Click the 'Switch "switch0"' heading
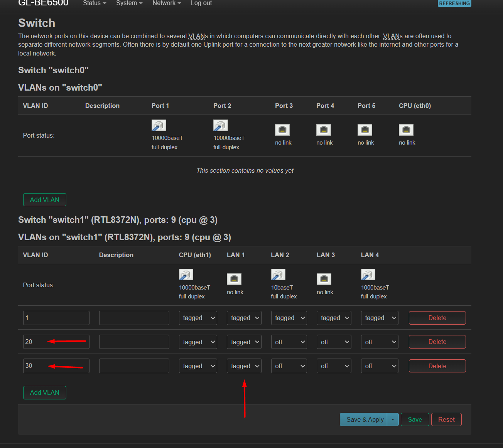Viewport: 503px width, 448px height. point(53,70)
